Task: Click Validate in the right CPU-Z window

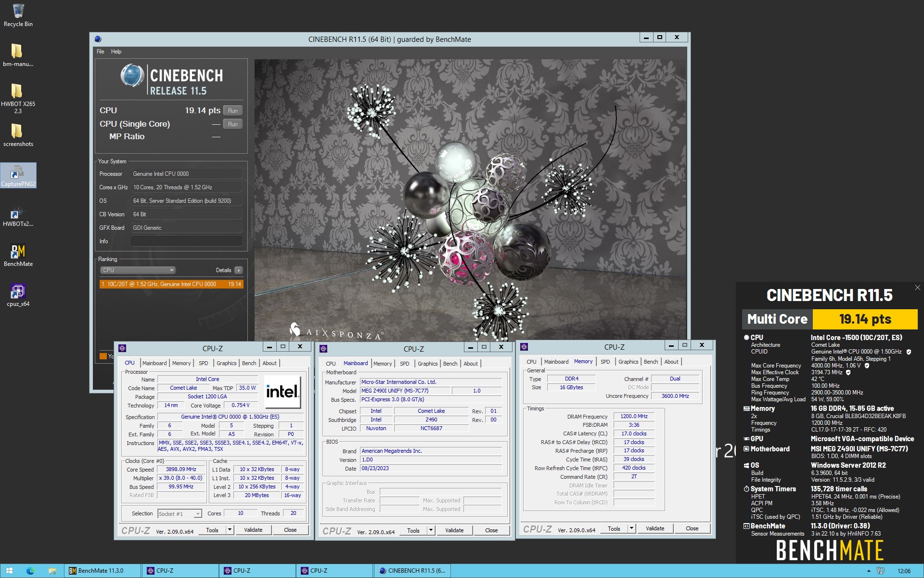Action: point(655,528)
